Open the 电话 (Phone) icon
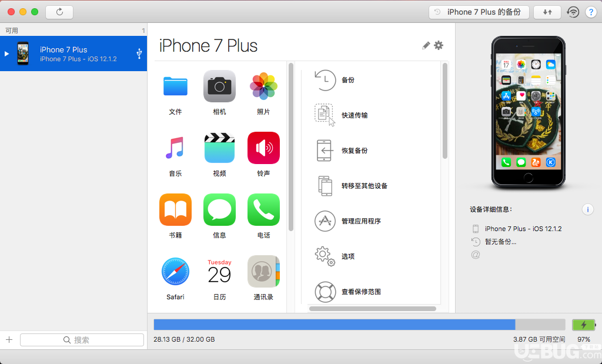The width and height of the screenshot is (602, 364). coord(263,210)
